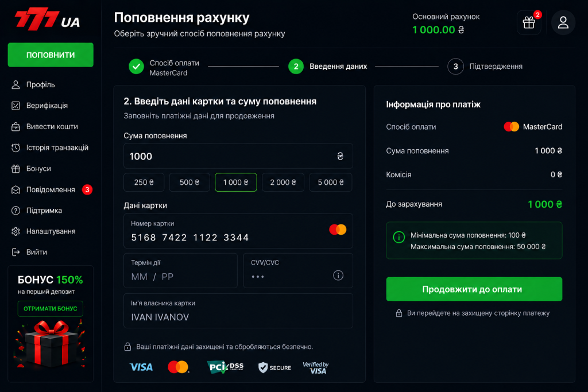Click the Ім'я власника картки field
The width and height of the screenshot is (588, 392).
(x=238, y=311)
